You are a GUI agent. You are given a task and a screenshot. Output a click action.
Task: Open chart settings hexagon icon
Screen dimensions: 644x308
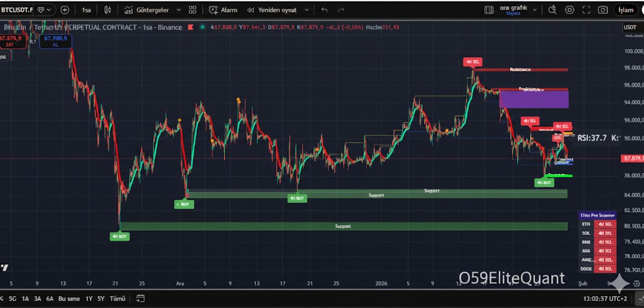(x=569, y=10)
